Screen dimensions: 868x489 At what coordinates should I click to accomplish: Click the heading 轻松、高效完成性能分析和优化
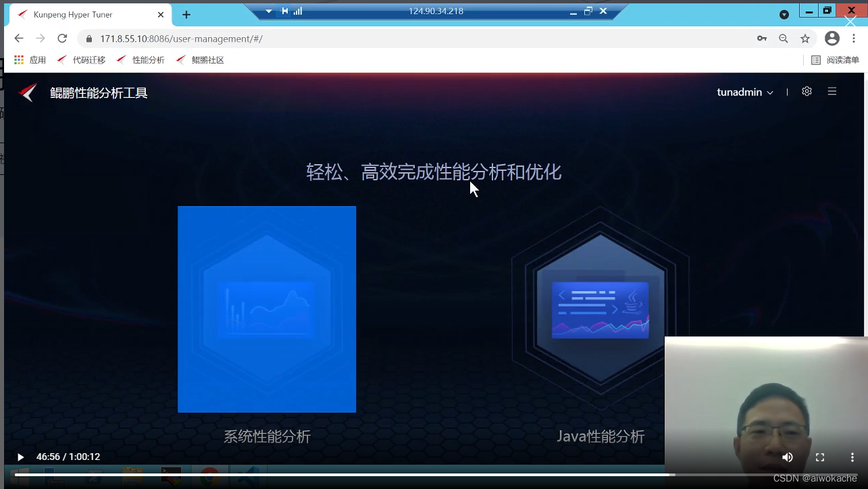coord(434,172)
